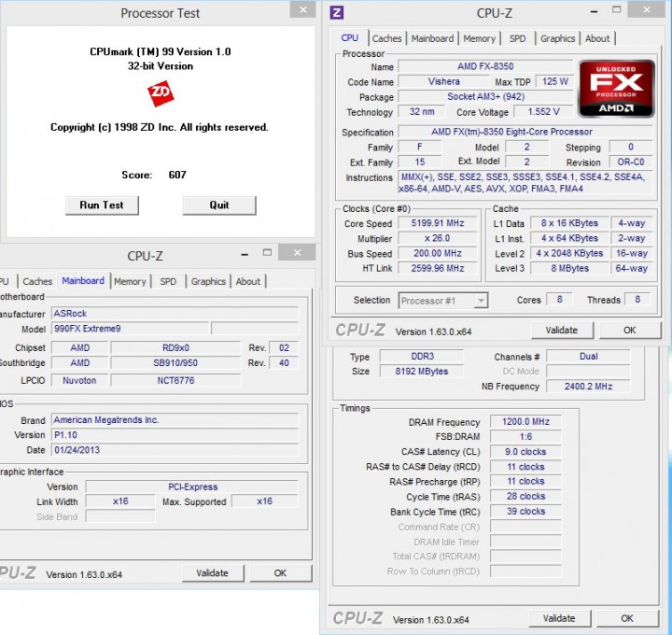Click the Core Speed value 5199.91 MHz
The image size is (672, 635).
[438, 223]
